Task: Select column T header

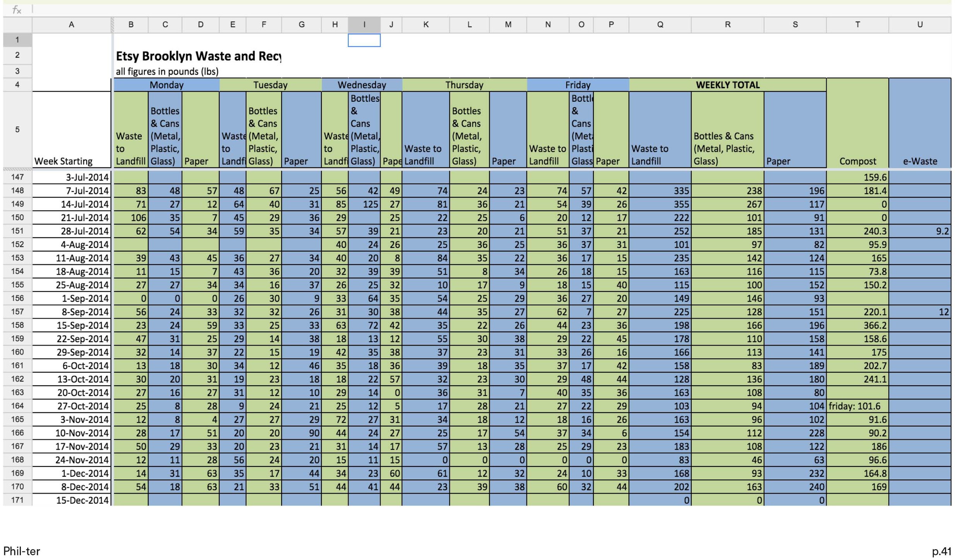Action: coord(857,25)
